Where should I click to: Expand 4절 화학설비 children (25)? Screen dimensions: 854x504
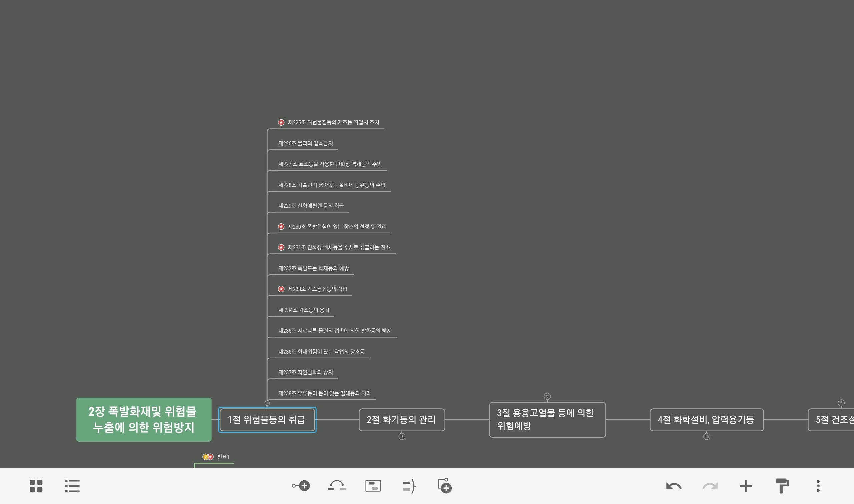pyautogui.click(x=707, y=436)
